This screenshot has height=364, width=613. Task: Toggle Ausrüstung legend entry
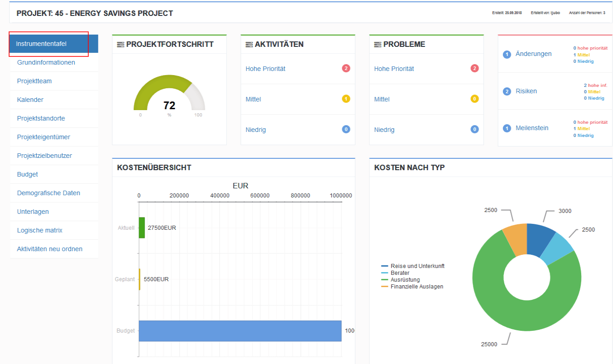[400, 280]
